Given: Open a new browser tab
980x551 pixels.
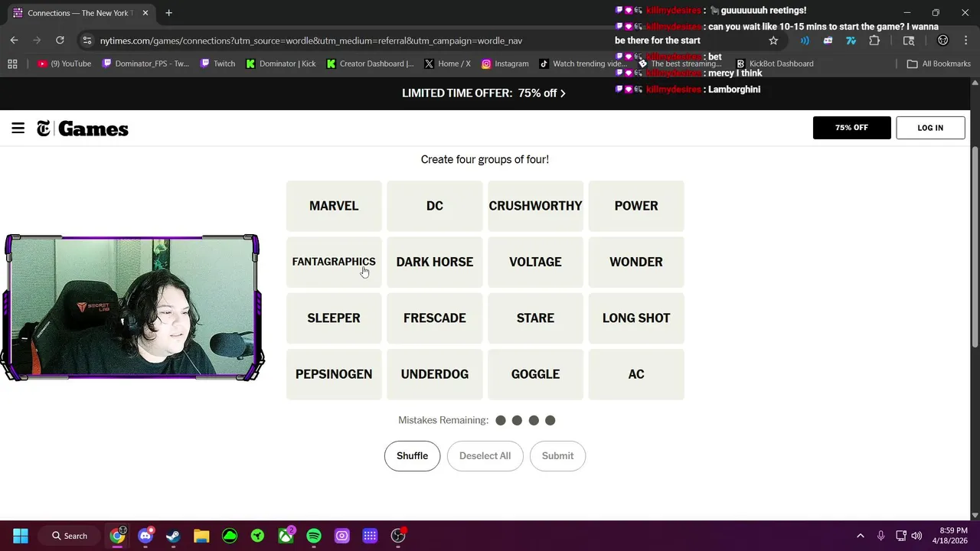Looking at the screenshot, I should [168, 13].
